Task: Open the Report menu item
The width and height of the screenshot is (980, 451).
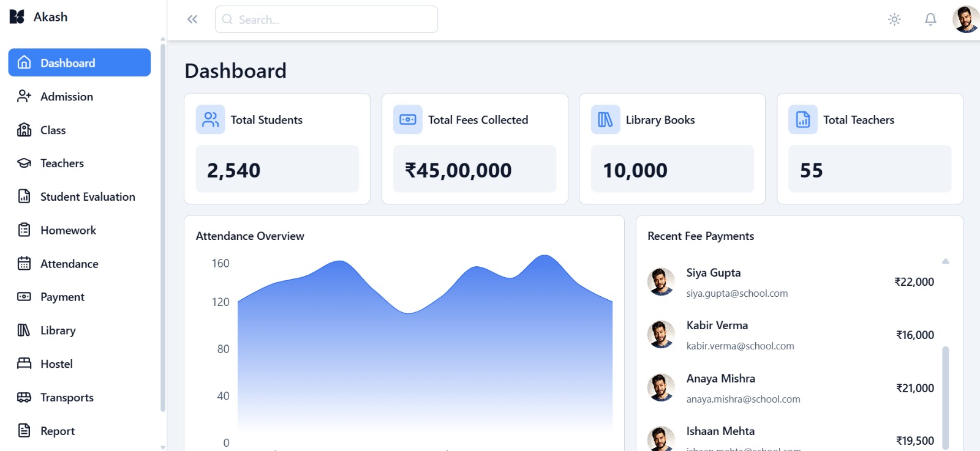Action: pos(80,431)
